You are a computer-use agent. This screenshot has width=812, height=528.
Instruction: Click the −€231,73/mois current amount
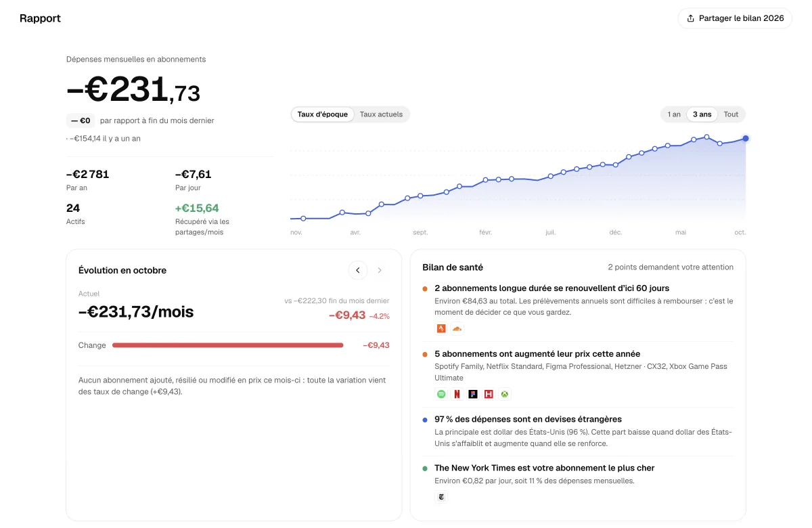click(136, 312)
